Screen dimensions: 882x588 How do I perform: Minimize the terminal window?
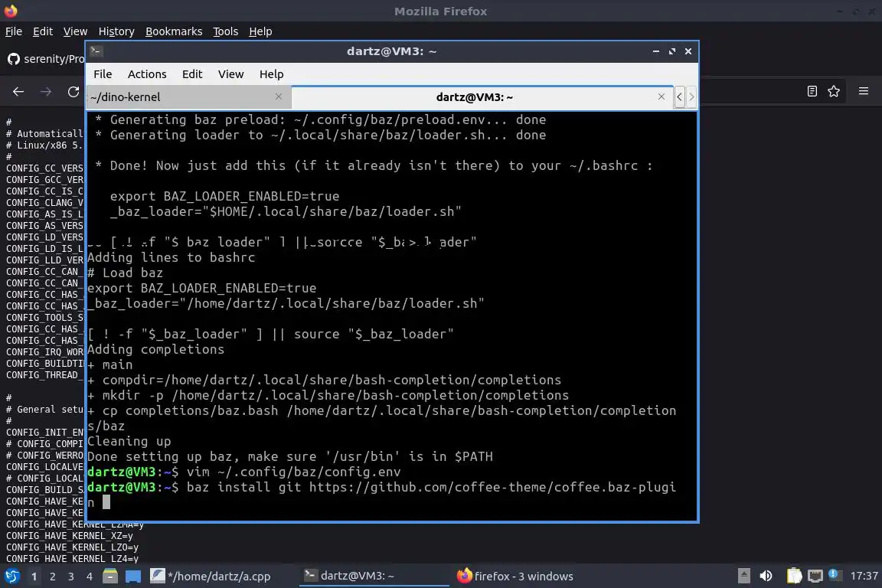(656, 51)
